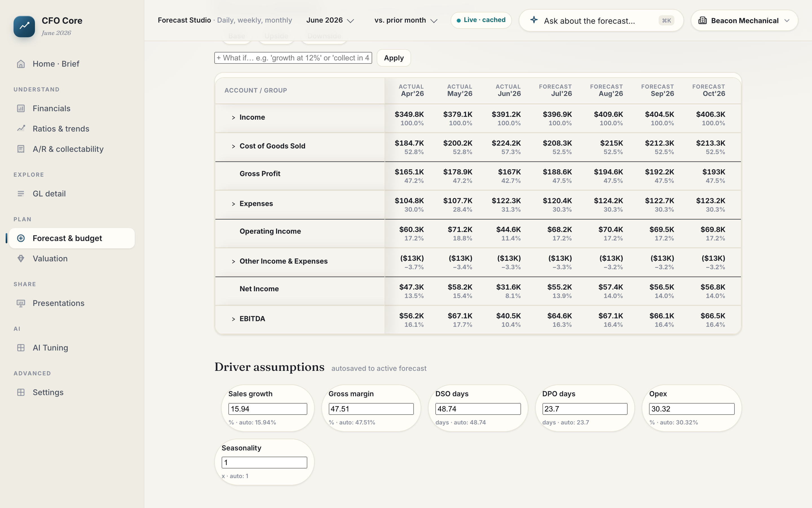Open Presentations from the sidebar
The image size is (812, 508).
pyautogui.click(x=72, y=303)
